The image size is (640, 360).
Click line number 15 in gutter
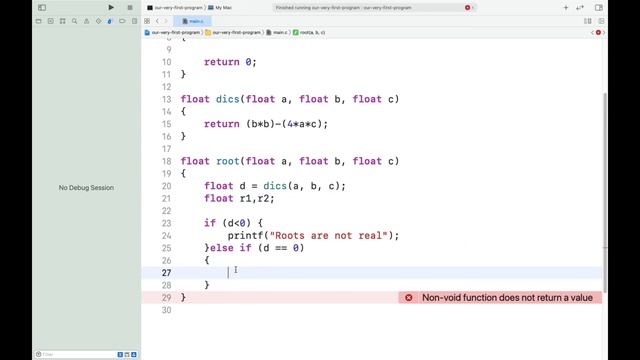click(166, 124)
